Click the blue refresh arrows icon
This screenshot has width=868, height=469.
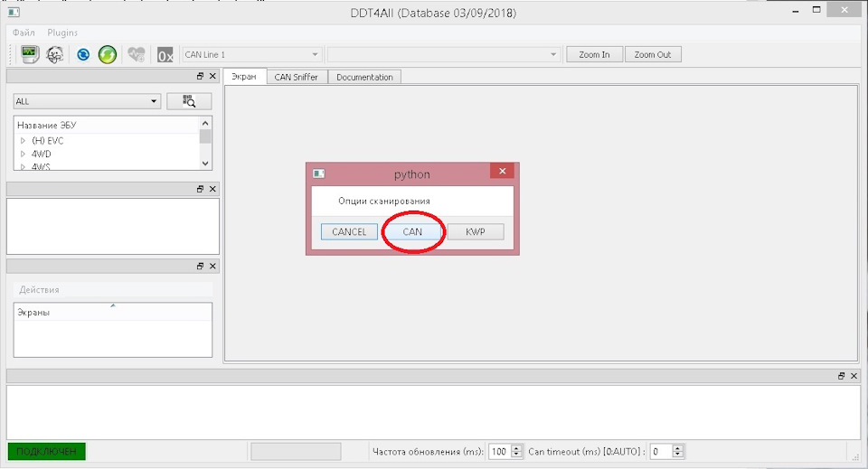point(83,54)
